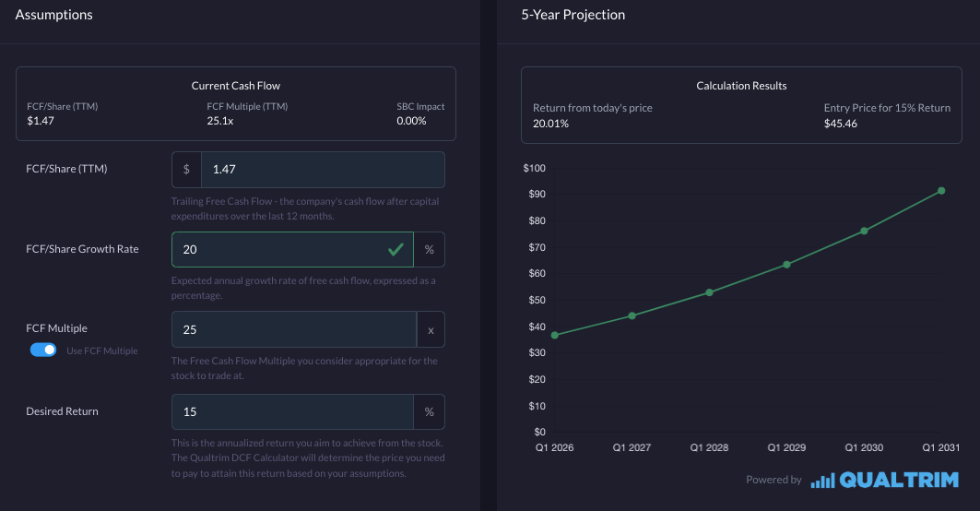
Task: Click the FCF/Share Growth Rate input
Action: coord(277,249)
